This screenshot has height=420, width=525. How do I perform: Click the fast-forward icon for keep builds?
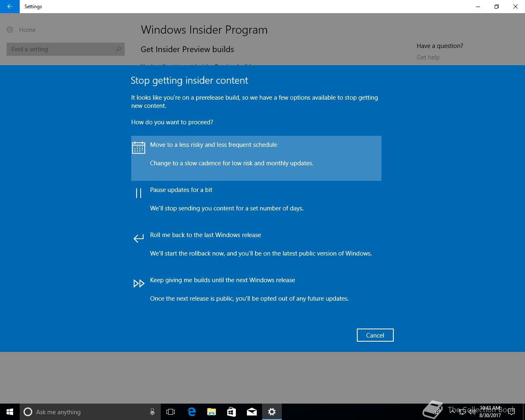coord(139,283)
